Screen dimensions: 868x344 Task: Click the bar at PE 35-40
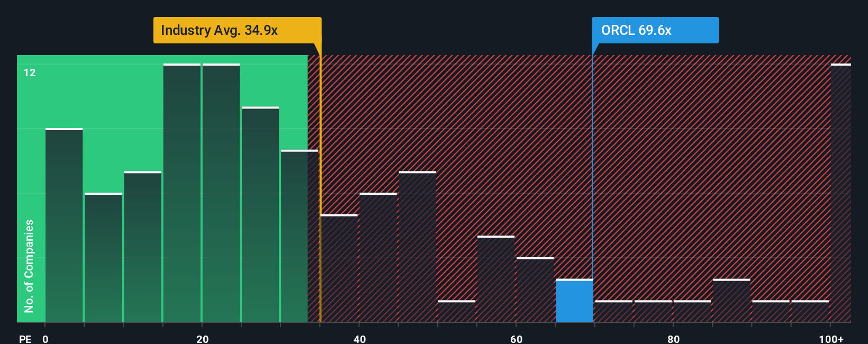tap(339, 268)
